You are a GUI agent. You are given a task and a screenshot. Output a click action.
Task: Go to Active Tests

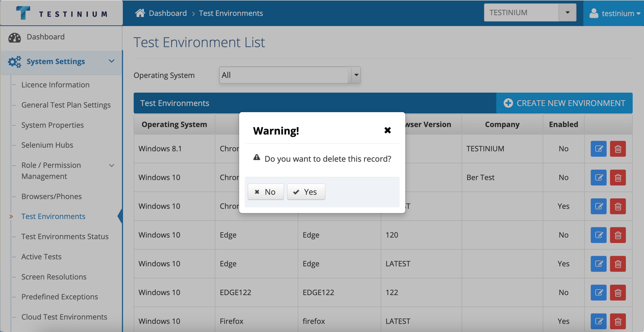point(42,257)
